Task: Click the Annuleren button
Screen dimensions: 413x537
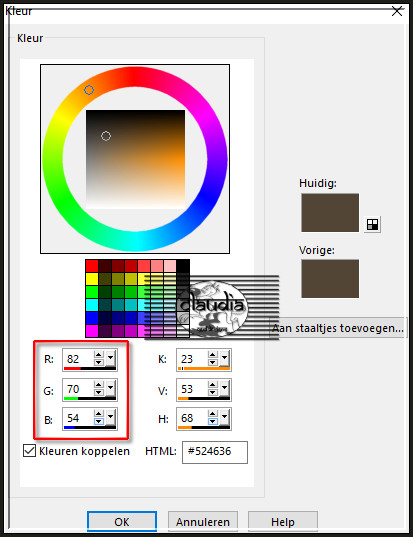Action: [x=203, y=522]
